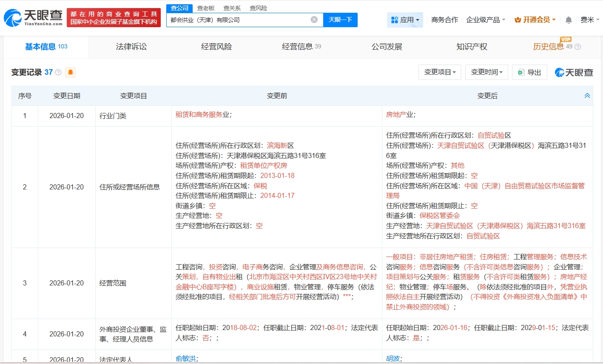Click the 天眼查 watermark logo above table
The image size is (603, 364).
point(574,73)
